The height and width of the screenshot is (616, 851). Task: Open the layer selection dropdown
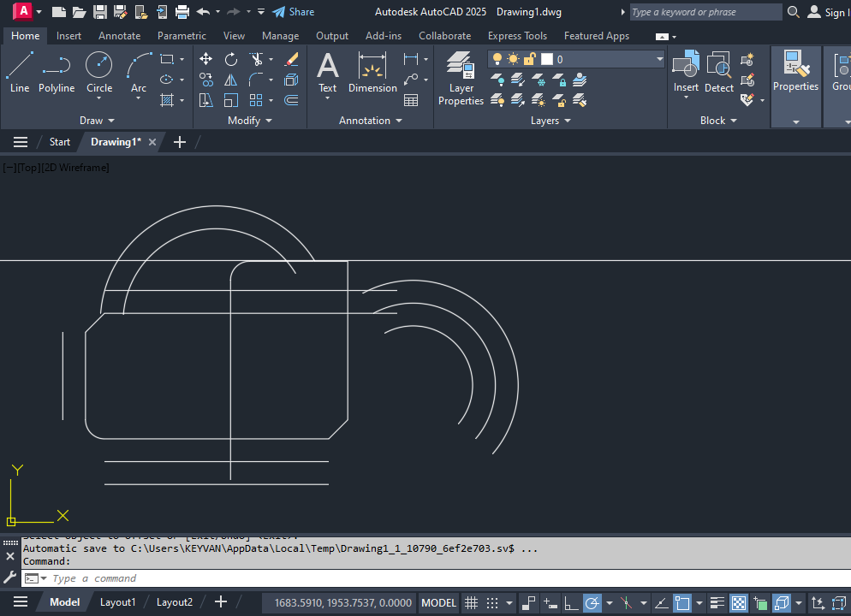click(x=659, y=59)
